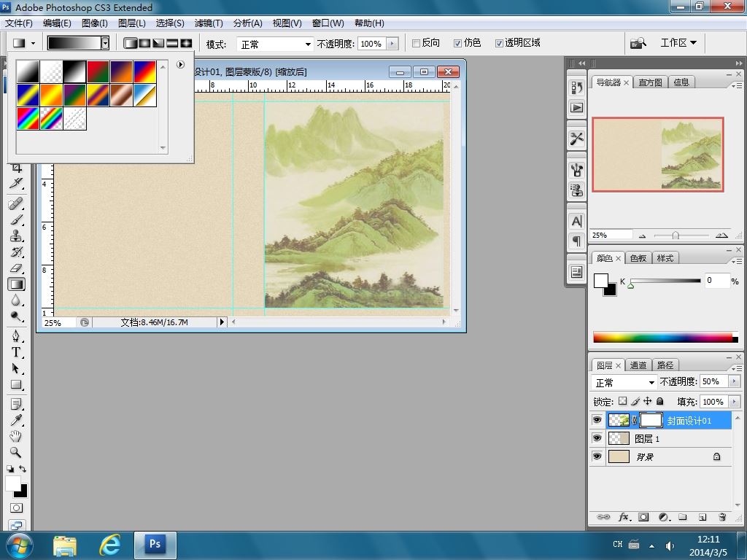Image resolution: width=747 pixels, height=560 pixels.
Task: Select the Blur tool
Action: (x=17, y=300)
